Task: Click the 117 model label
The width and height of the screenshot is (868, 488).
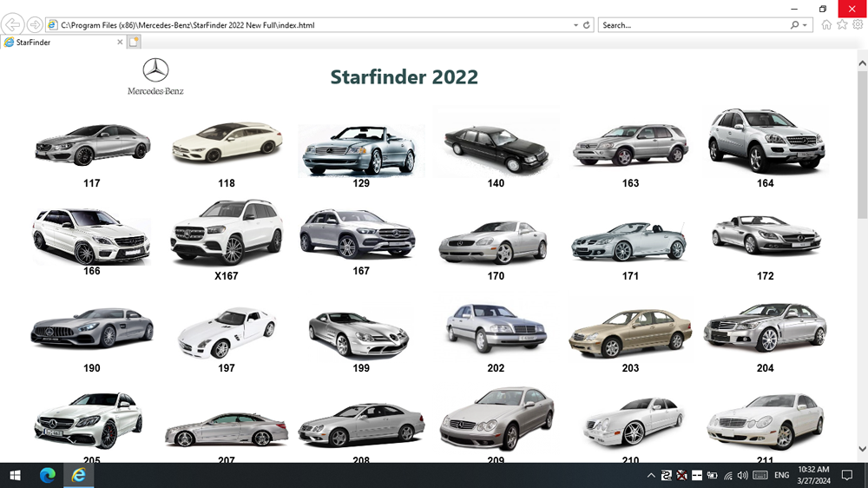Action: tap(92, 183)
